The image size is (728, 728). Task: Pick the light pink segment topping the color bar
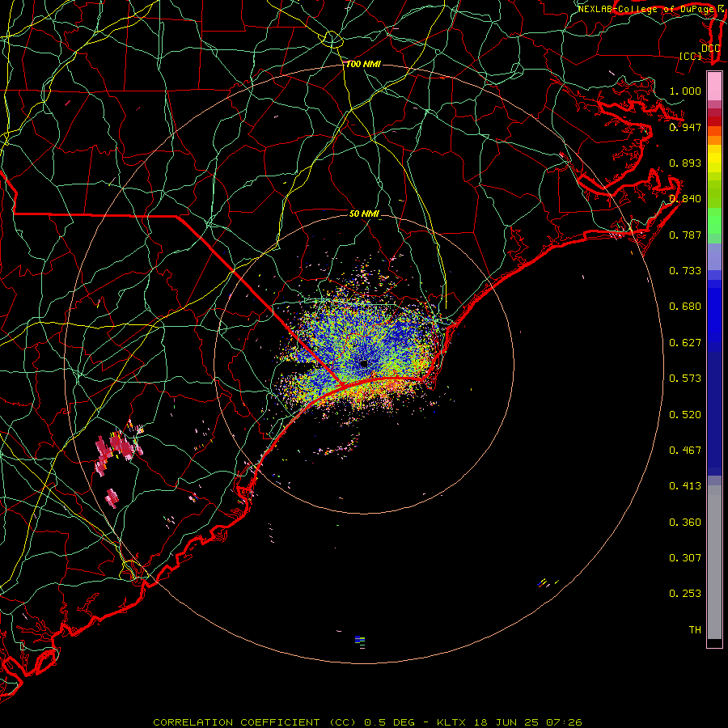point(714,87)
